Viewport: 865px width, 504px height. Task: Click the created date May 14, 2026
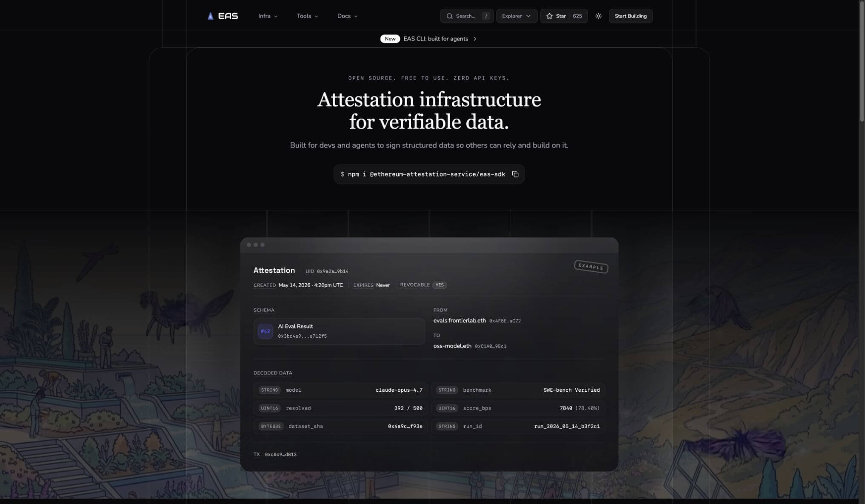coord(311,285)
